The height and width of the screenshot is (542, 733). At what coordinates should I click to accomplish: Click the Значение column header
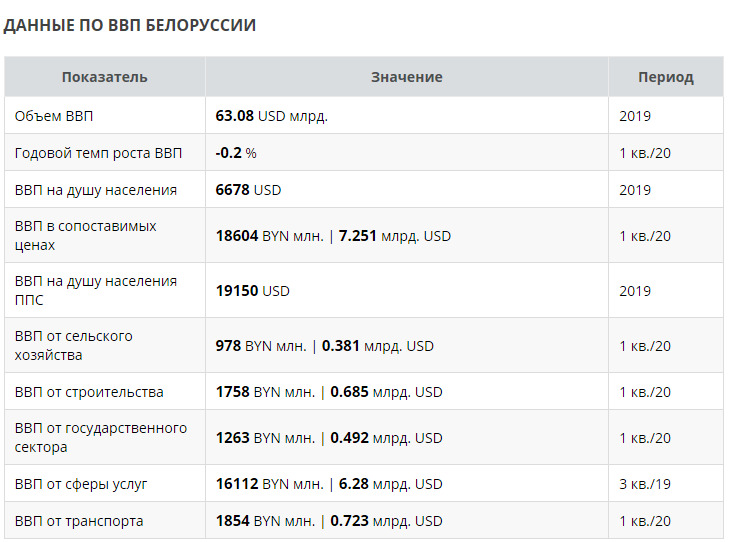point(407,77)
